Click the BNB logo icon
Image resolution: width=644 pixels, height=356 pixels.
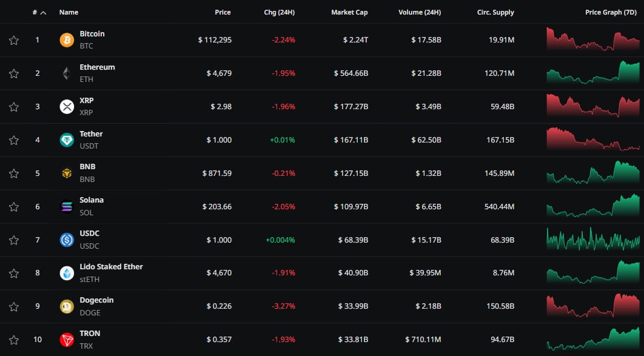(x=67, y=173)
